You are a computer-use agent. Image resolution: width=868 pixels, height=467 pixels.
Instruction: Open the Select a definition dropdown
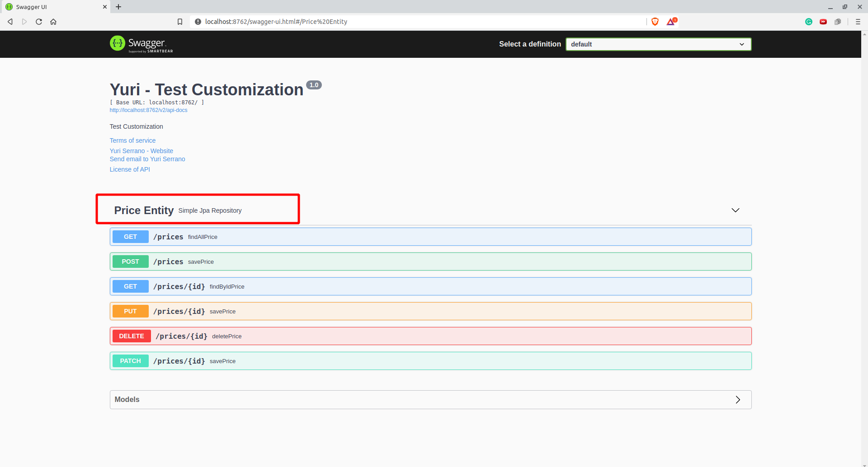658,44
